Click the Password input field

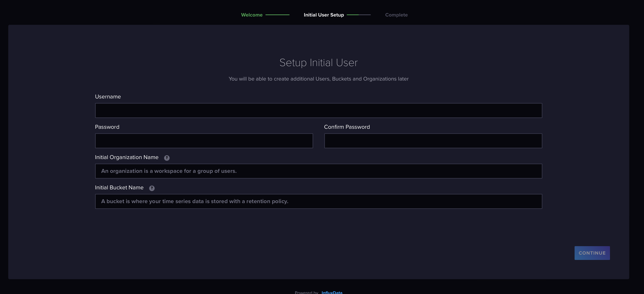(x=204, y=141)
